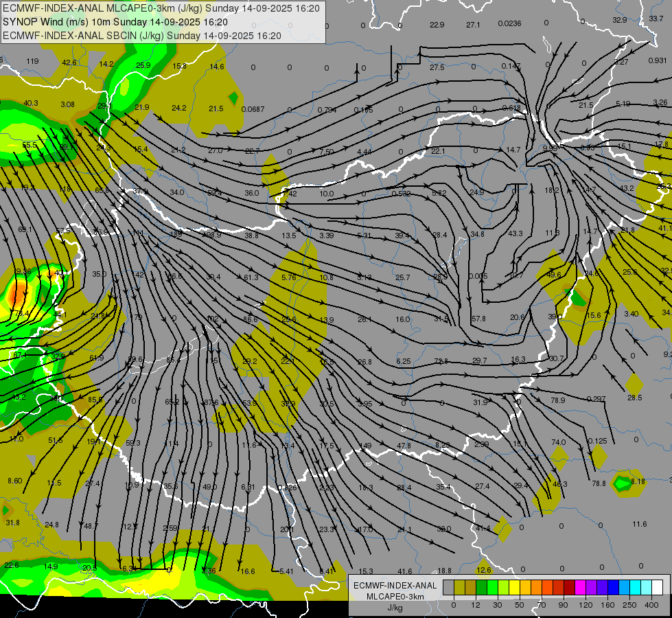Click the legend tick label 90

click(x=563, y=605)
